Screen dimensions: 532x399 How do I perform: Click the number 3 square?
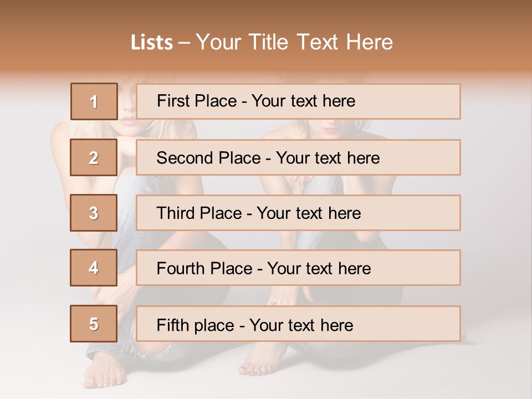tap(94, 213)
